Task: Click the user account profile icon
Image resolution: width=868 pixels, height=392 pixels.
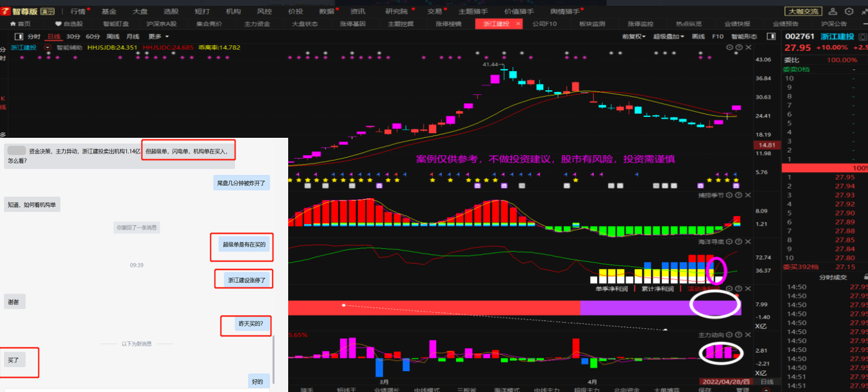Action: pyautogui.click(x=833, y=11)
